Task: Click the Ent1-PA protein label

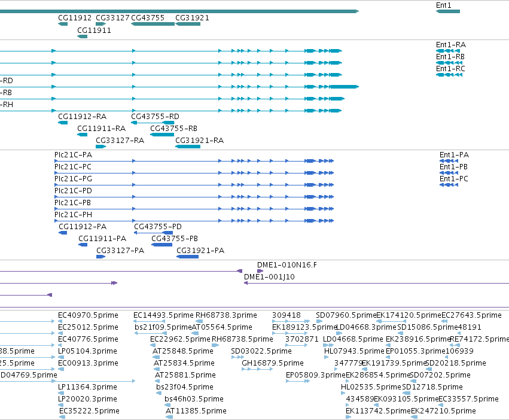Action: click(x=454, y=154)
